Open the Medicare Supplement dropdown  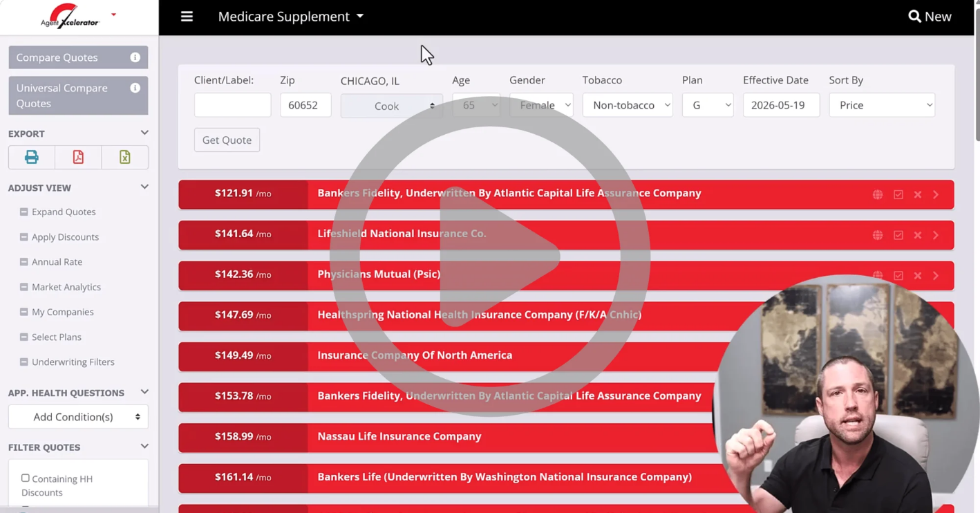(290, 17)
